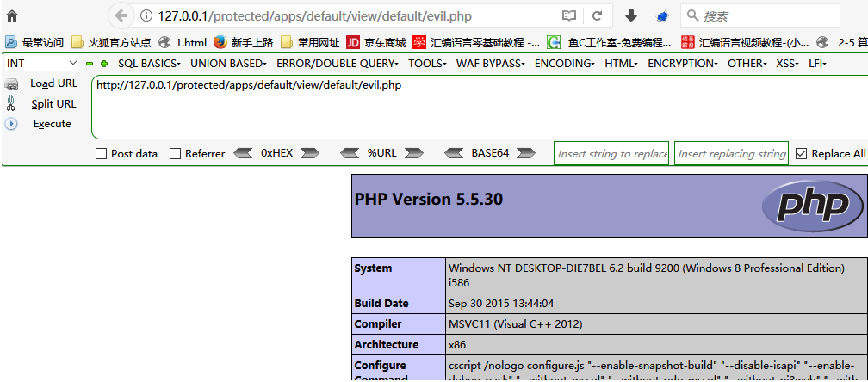Click the Split URL scissors icon
The width and height of the screenshot is (868, 382).
(10, 103)
